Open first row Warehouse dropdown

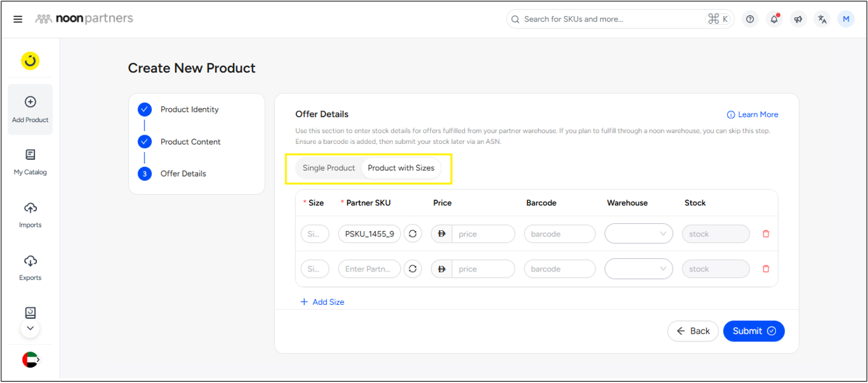point(638,234)
